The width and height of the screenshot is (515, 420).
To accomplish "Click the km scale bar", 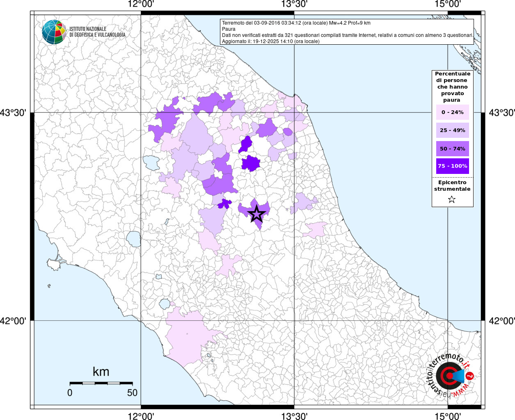I will coord(101,383).
